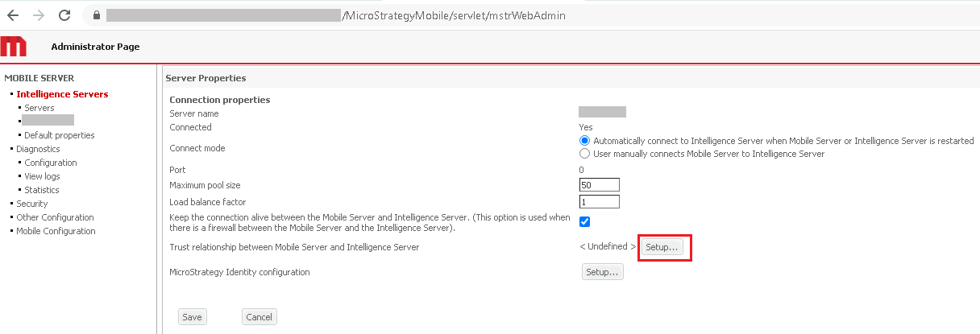Click Setup for trust relationship
The image size is (980, 334).
coord(662,248)
